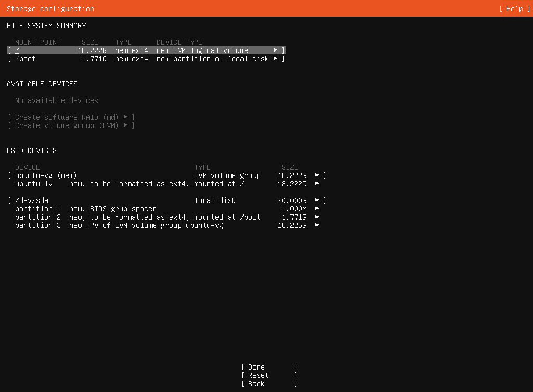Image resolution: width=533 pixels, height=392 pixels.
Task: Click the 'LVM volume group' type cell
Action: (227, 175)
